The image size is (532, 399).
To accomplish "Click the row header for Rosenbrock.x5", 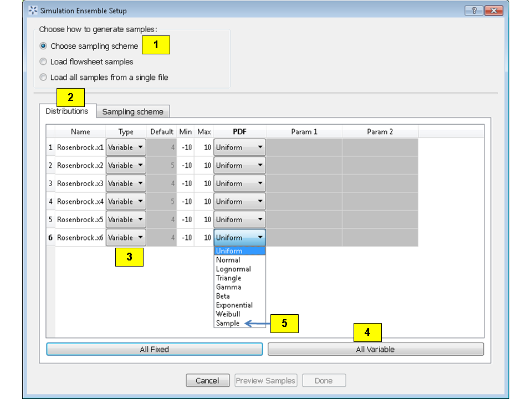I will click(50, 219).
